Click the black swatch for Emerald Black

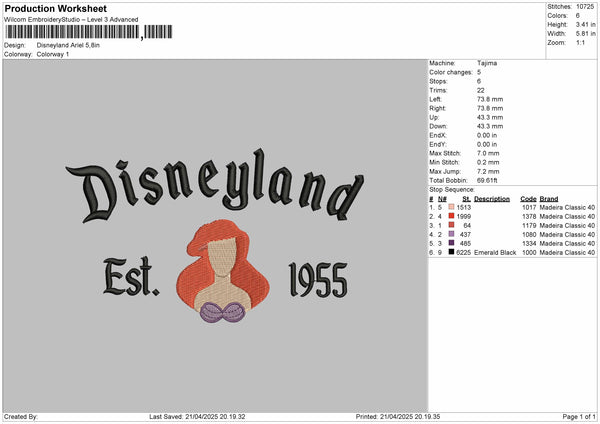point(451,252)
